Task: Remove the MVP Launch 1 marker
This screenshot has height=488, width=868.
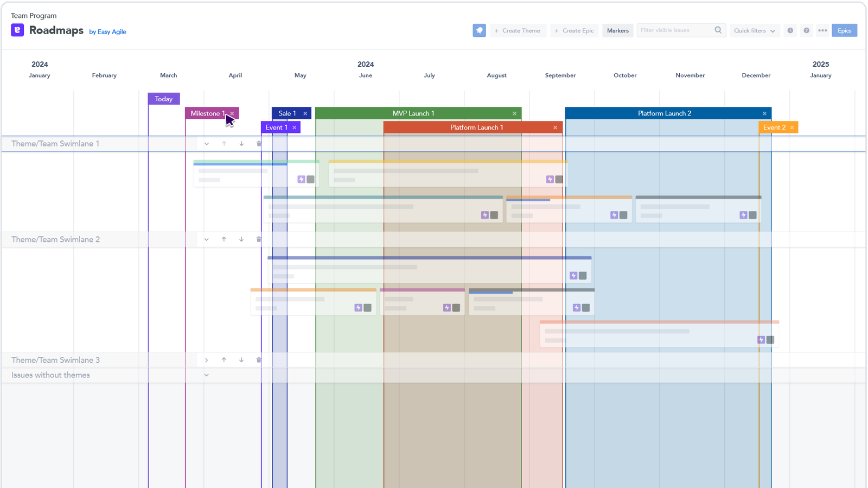Action: [515, 113]
